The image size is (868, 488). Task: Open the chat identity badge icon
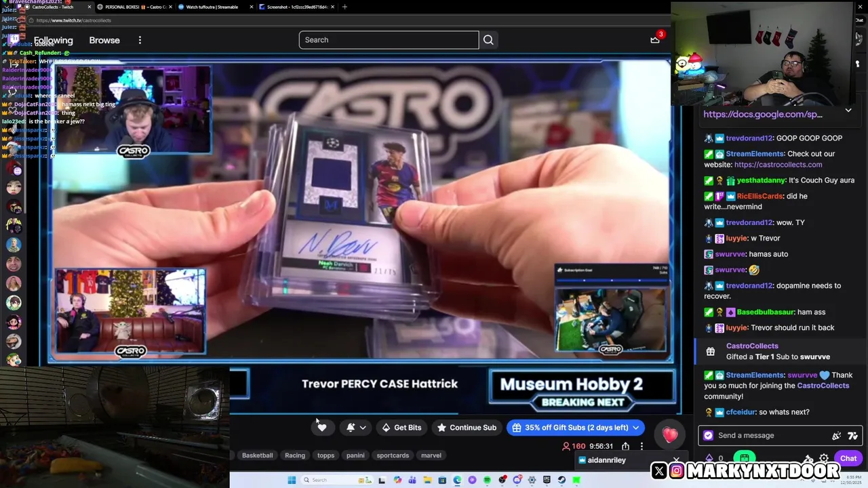[x=709, y=436]
